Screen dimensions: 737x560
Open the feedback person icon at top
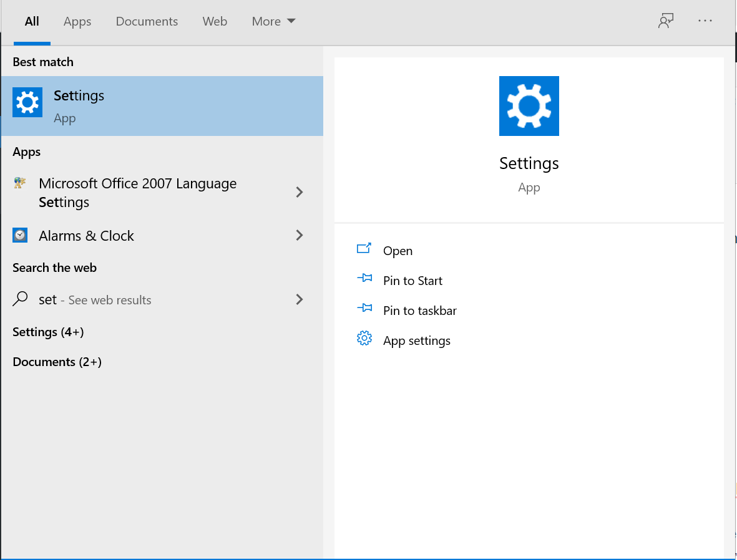pos(666,21)
